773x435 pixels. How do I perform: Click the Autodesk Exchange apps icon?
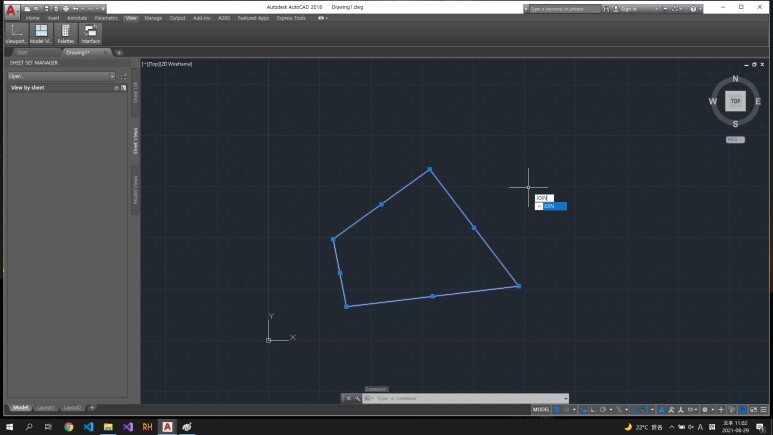pos(665,9)
